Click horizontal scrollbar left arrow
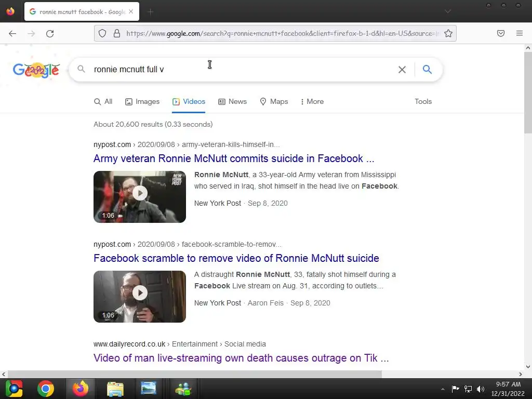532x399 pixels. (x=4, y=374)
